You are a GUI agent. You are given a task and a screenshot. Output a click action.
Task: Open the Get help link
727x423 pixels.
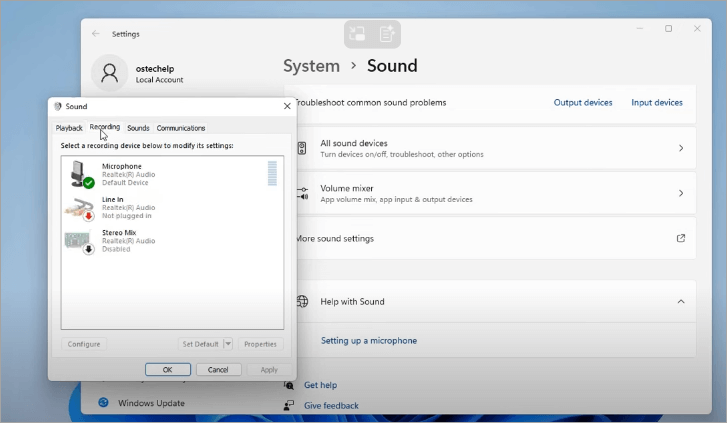pyautogui.click(x=320, y=385)
